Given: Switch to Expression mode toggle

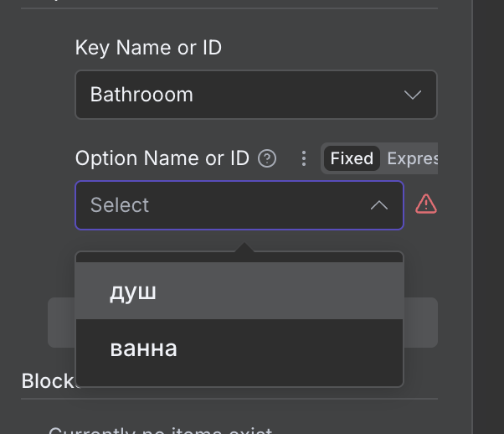Looking at the screenshot, I should click(x=413, y=158).
